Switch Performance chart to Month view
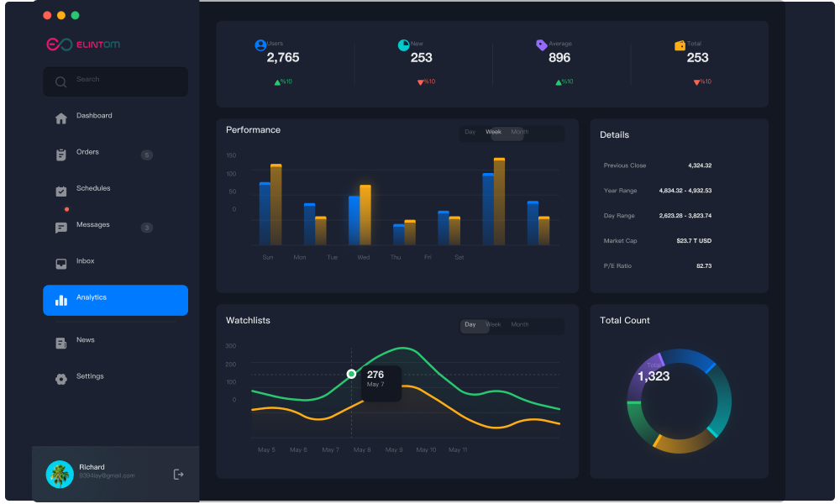The width and height of the screenshot is (840, 504). pos(519,132)
